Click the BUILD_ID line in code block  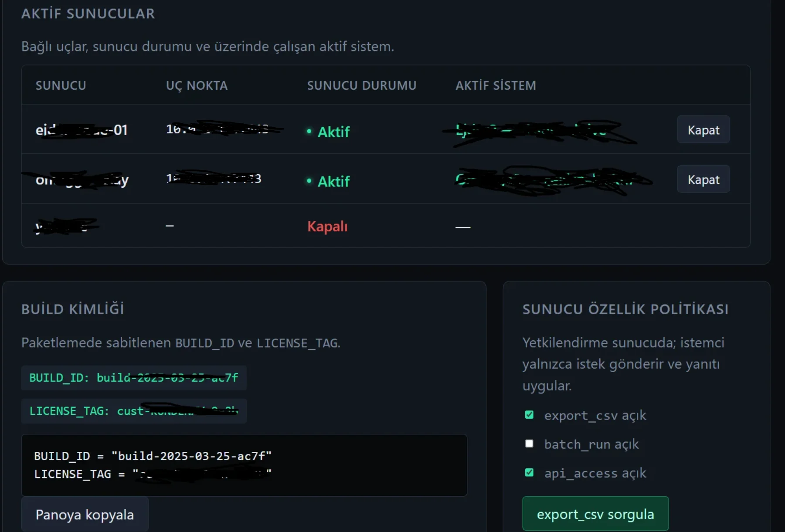[x=153, y=456]
